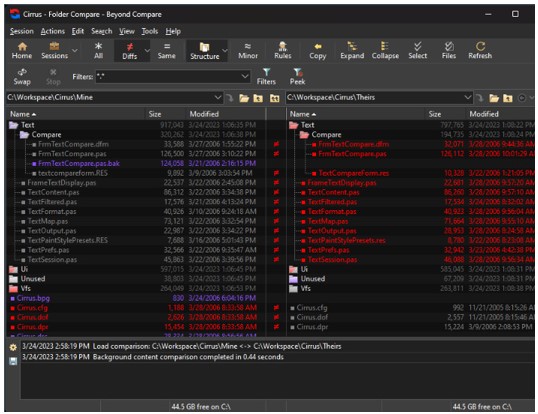The height and width of the screenshot is (414, 538).
Task: Select TextSession.pas in the right pane
Action: [x=332, y=260]
